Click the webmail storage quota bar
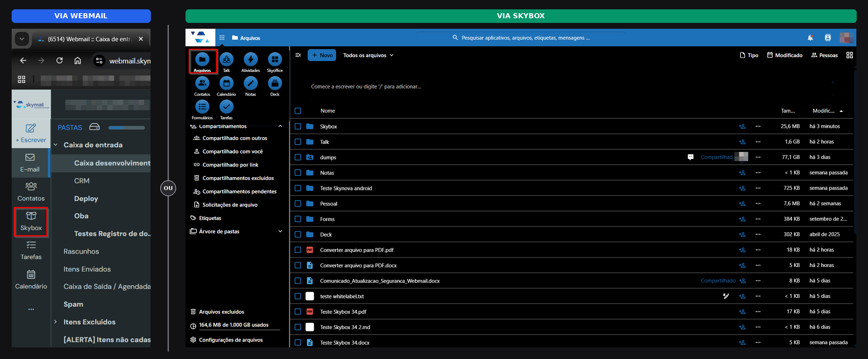868x359 pixels. click(x=126, y=127)
